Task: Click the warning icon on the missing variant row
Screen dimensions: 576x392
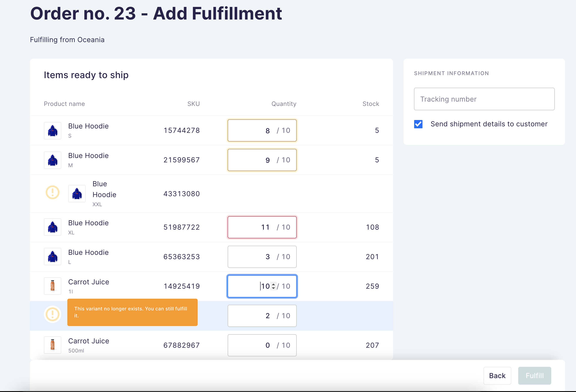Action: (52, 314)
